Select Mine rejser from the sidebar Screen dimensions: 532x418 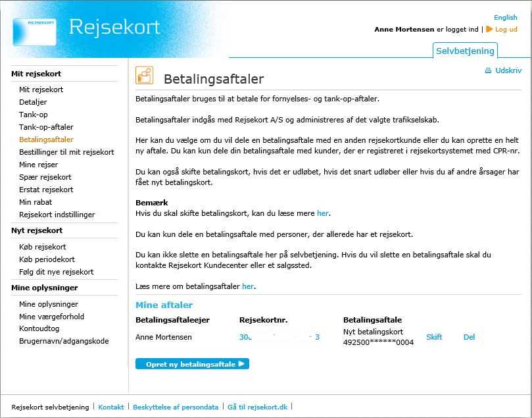click(x=39, y=165)
